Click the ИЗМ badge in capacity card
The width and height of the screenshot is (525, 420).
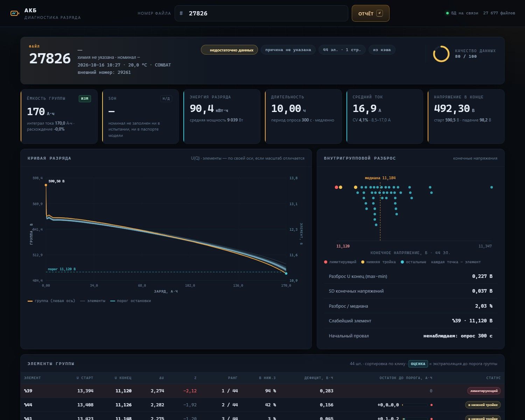coord(85,99)
